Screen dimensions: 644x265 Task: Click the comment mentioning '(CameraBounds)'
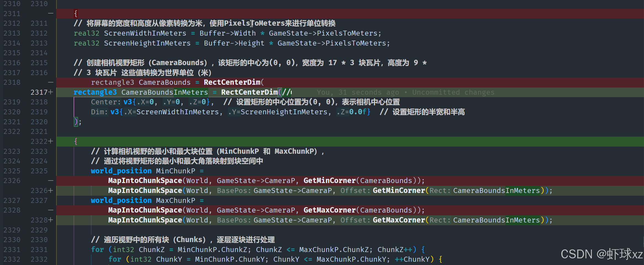tap(250, 63)
